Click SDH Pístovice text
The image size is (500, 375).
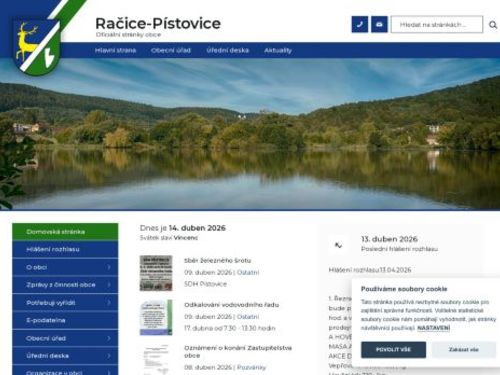205,284
